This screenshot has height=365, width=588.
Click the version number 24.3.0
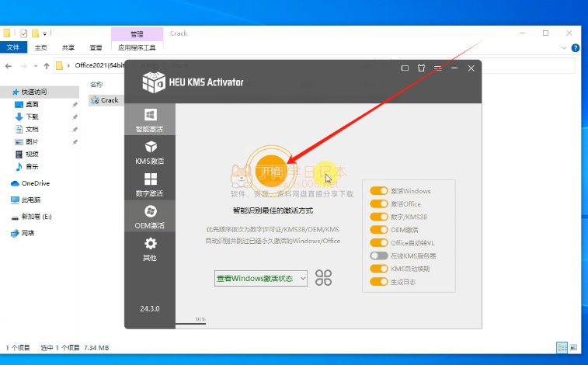[x=150, y=309]
